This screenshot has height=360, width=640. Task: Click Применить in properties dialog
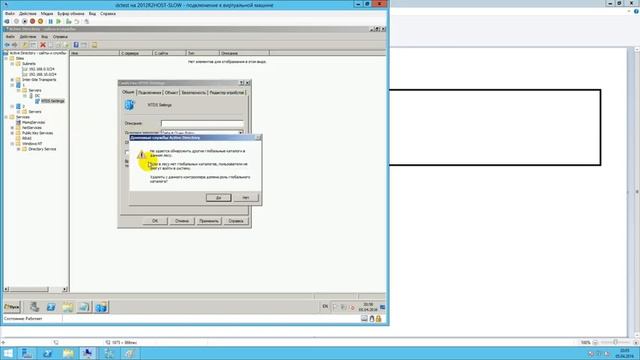(x=209, y=221)
